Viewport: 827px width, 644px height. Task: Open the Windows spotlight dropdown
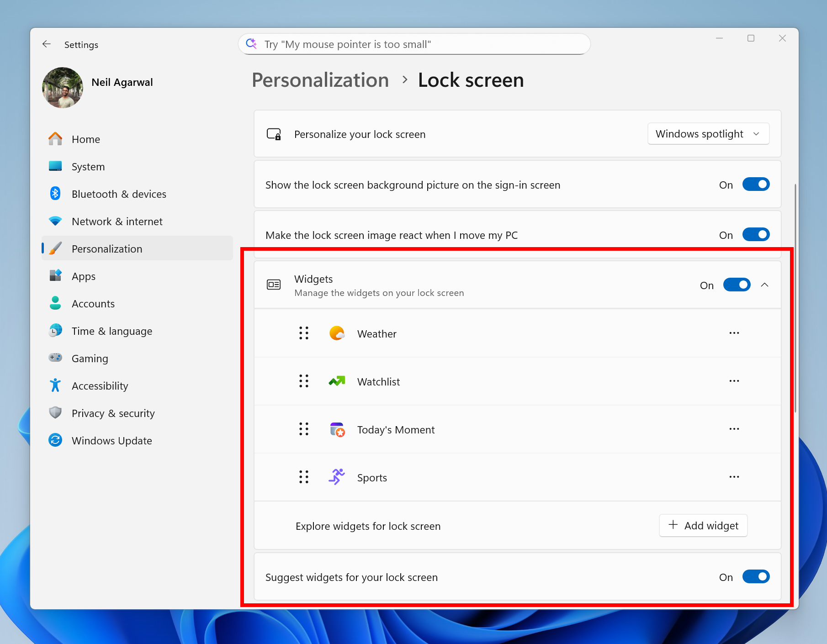click(x=708, y=134)
